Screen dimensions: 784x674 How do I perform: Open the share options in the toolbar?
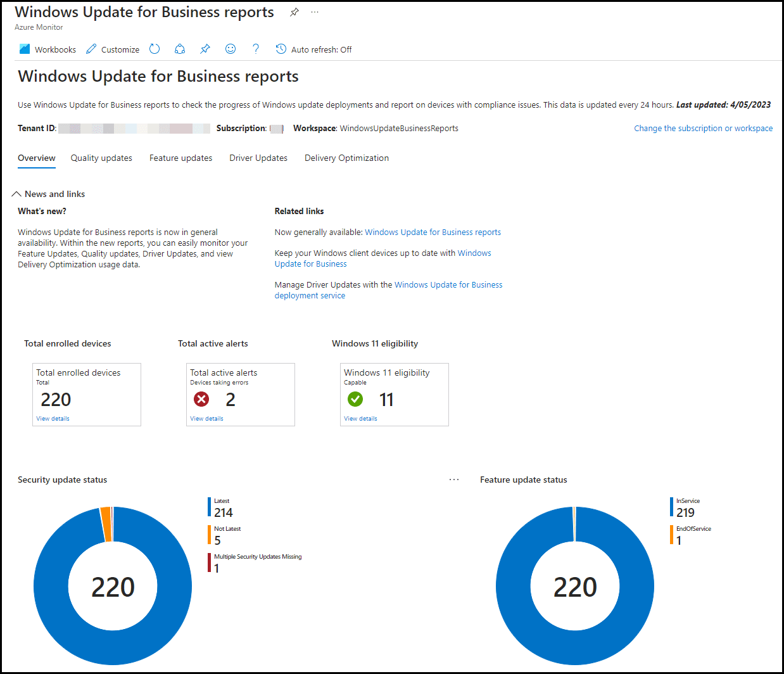179,49
